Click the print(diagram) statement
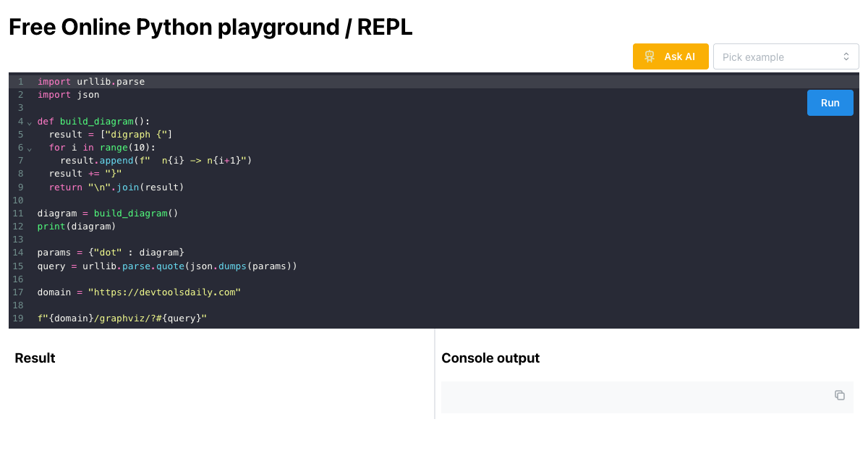 click(x=76, y=226)
